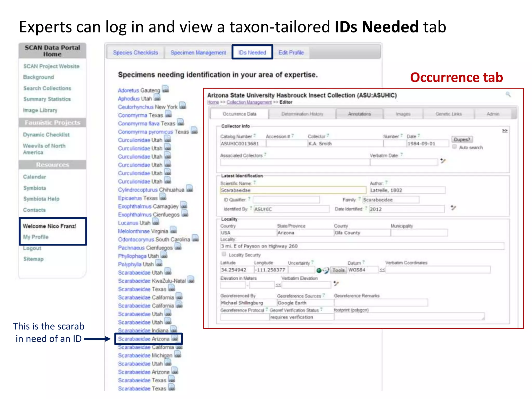Viewport: 532px width, 399px height.
Task: Open Summary Statistics link
Action: point(47,99)
